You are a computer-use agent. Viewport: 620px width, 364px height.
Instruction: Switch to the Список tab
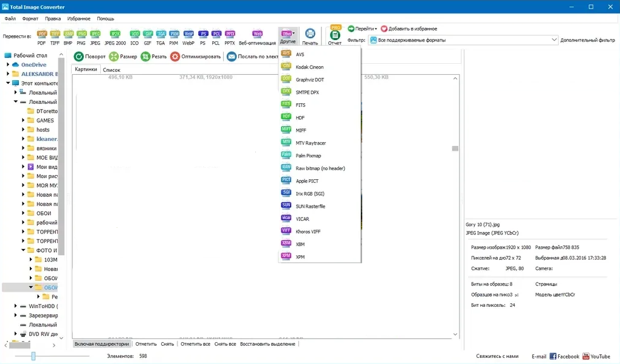tap(111, 69)
